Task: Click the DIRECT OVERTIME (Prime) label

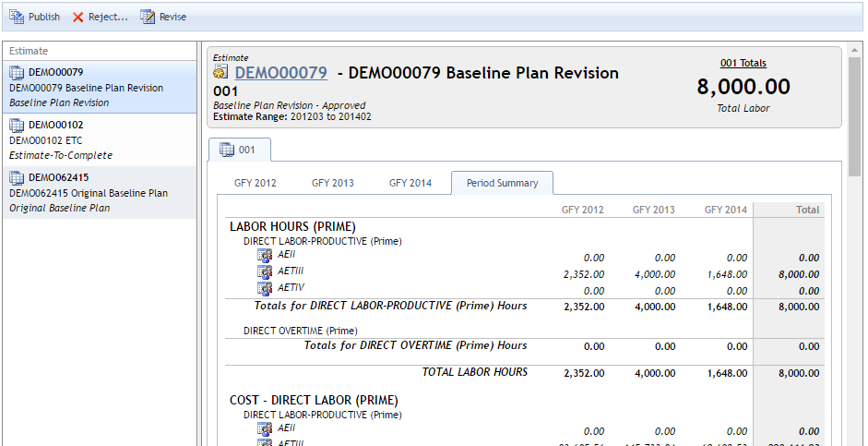Action: tap(301, 331)
